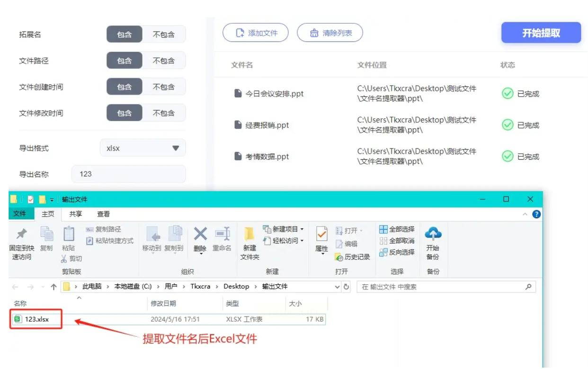
Task: Click completed check icon for 考情数据.ppt
Action: click(508, 156)
